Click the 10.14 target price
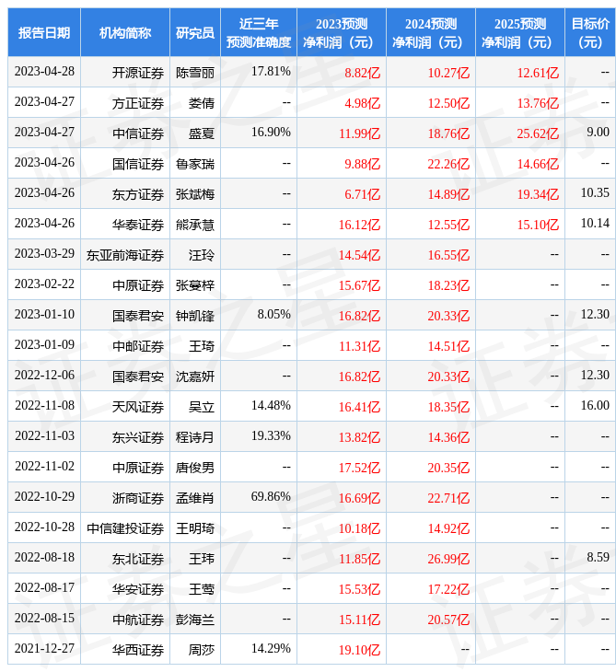Image resolution: width=616 pixels, height=672 pixels. coord(595,224)
